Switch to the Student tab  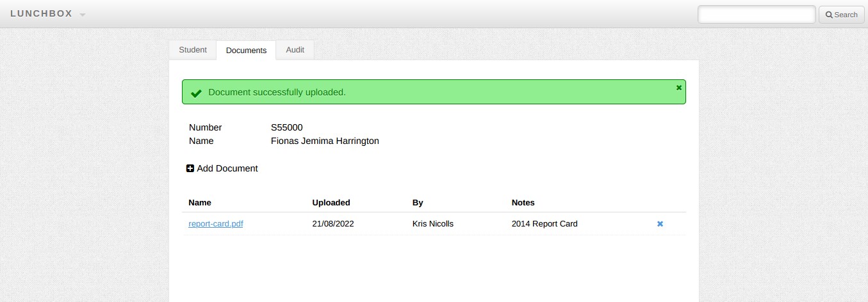tap(193, 50)
